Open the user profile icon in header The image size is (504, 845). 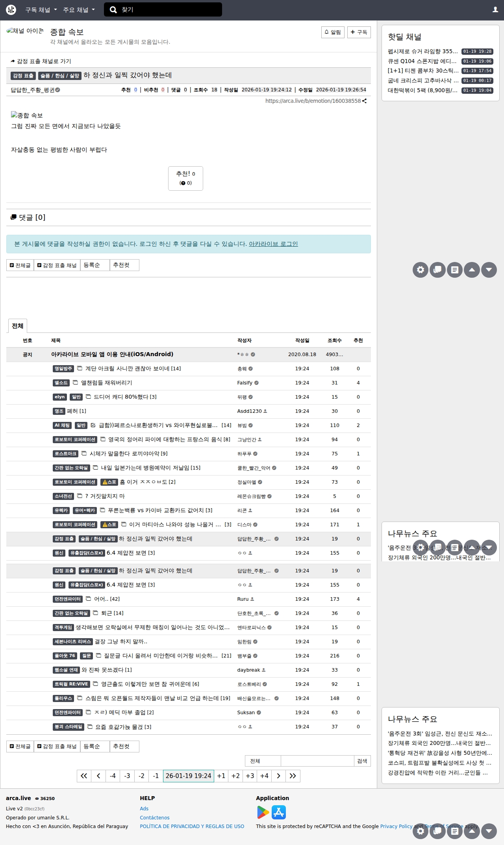pyautogui.click(x=495, y=10)
